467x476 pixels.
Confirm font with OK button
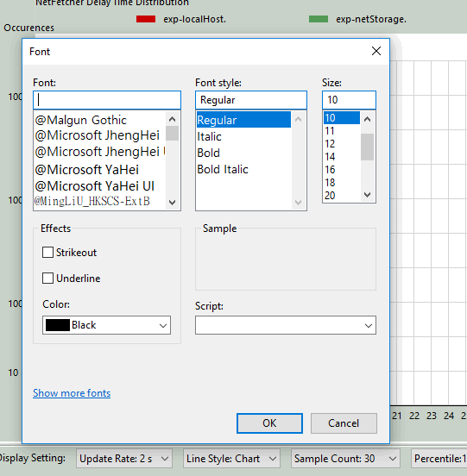coord(269,423)
